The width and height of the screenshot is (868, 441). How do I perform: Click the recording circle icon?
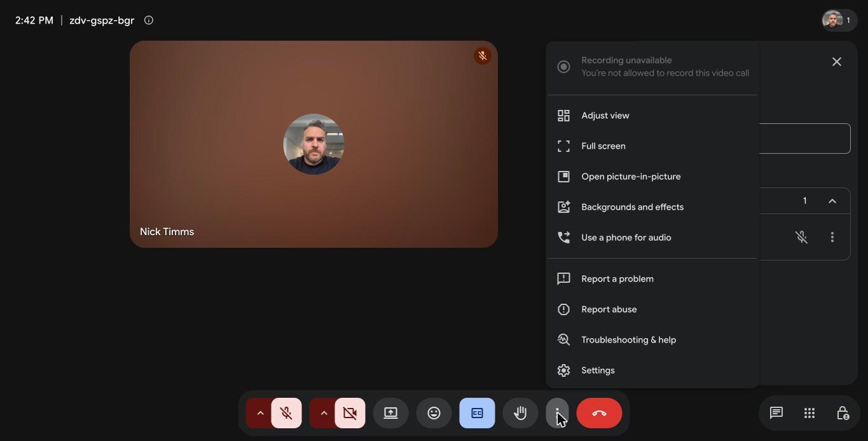[563, 67]
